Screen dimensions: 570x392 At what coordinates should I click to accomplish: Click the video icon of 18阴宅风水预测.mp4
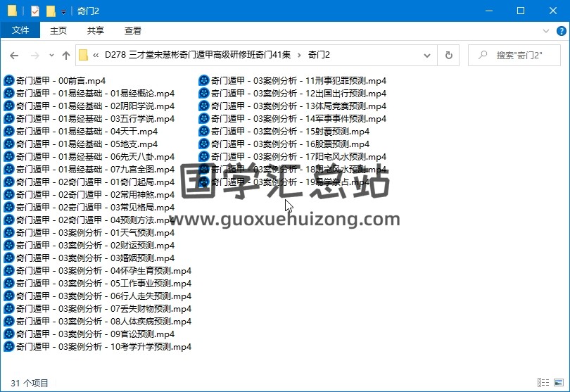(204, 169)
